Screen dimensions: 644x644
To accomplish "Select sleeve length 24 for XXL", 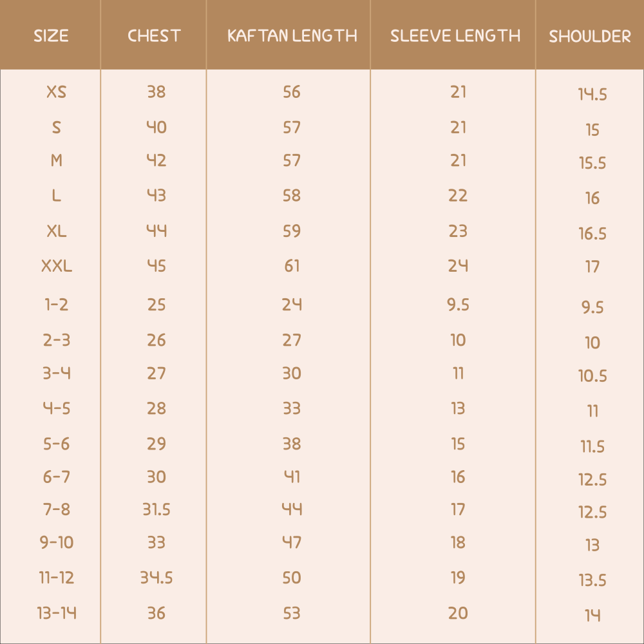I will (x=458, y=266).
